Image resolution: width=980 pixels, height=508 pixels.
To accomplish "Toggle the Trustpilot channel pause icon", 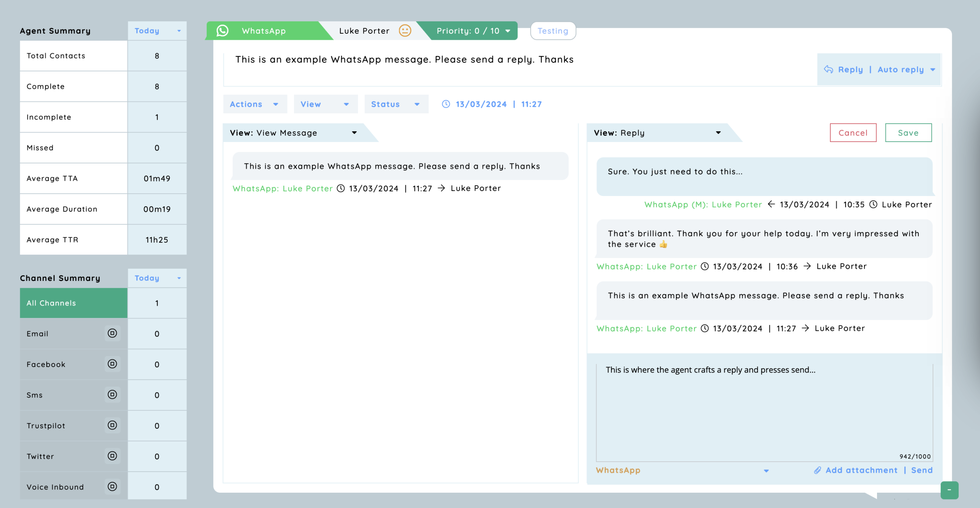I will 112,425.
